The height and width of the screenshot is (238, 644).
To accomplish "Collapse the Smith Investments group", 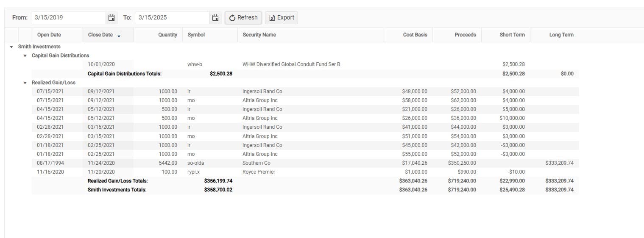I will 11,47.
